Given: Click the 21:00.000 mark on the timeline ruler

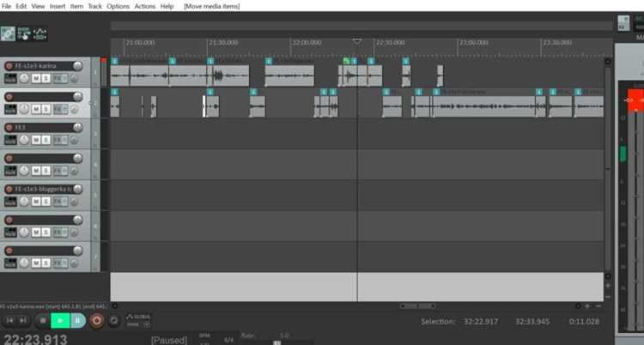Looking at the screenshot, I should point(140,43).
